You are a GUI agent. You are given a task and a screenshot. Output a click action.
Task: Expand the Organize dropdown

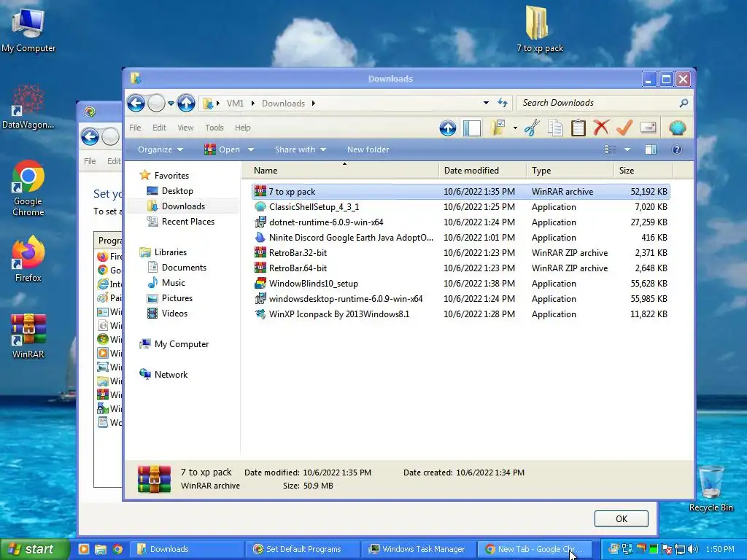[160, 149]
